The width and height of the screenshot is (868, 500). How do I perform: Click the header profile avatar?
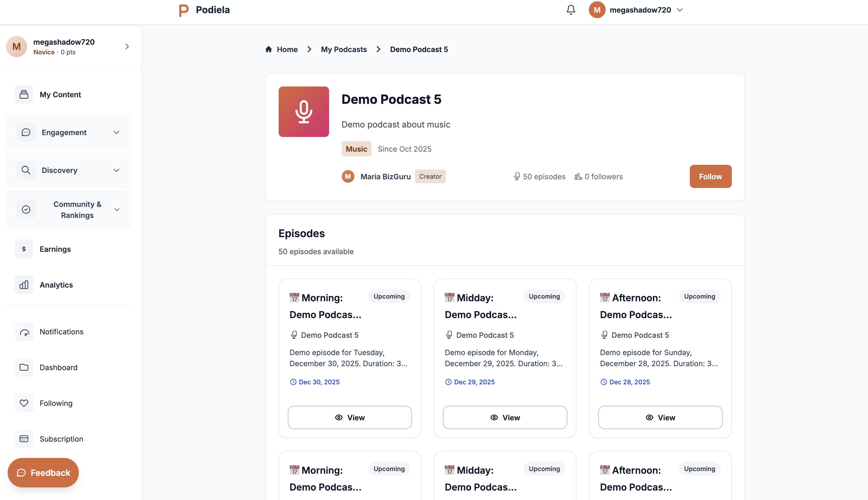tap(597, 10)
